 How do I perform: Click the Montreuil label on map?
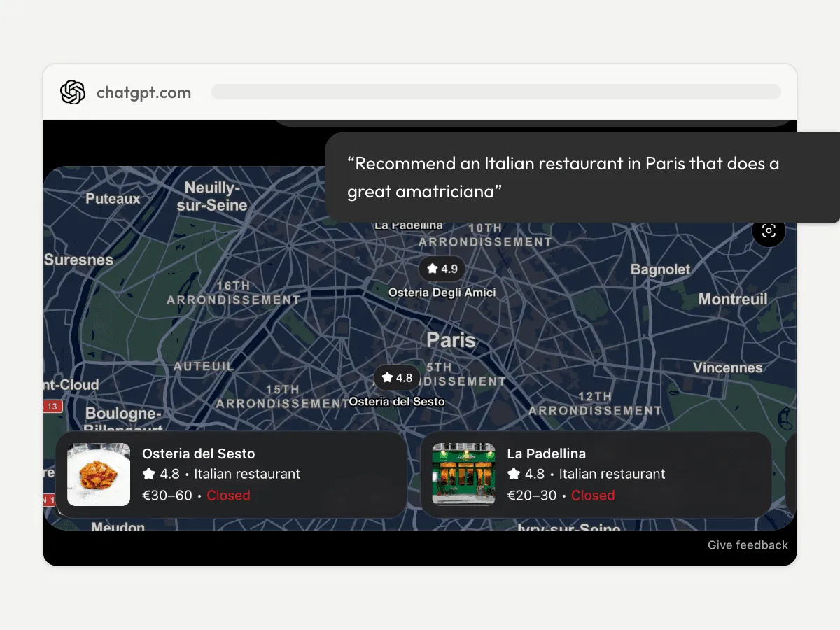(x=733, y=300)
